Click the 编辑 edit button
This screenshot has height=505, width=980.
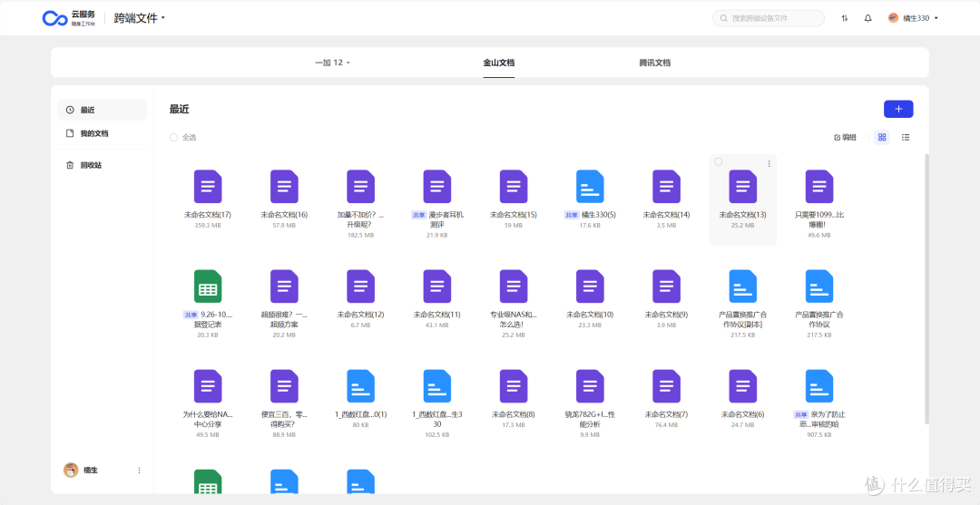click(845, 137)
